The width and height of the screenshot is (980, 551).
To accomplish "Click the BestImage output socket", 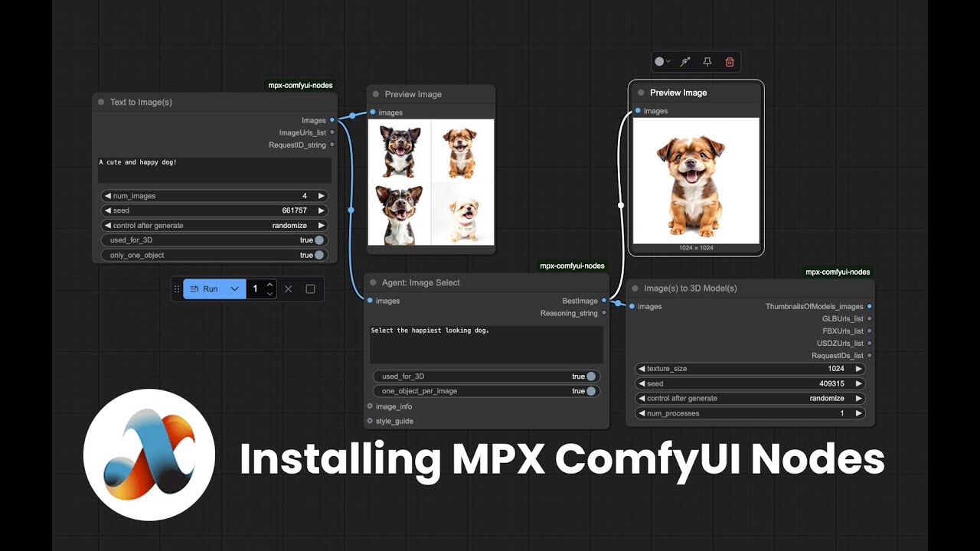I will point(604,301).
